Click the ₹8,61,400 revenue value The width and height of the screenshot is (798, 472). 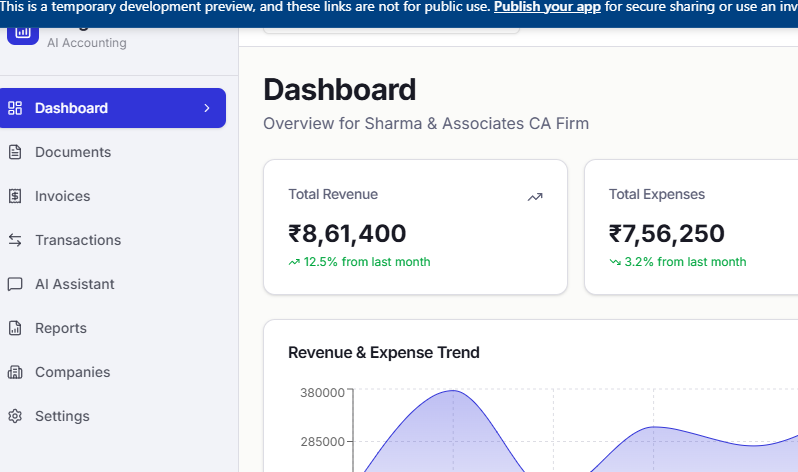point(347,234)
